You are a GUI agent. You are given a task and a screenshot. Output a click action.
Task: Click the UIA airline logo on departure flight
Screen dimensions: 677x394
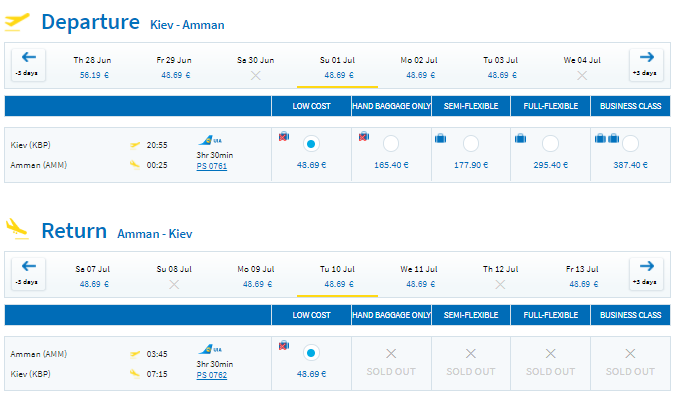(210, 140)
